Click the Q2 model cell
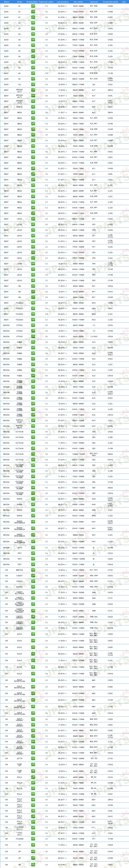This screenshot has height=868, width=129. point(19,84)
